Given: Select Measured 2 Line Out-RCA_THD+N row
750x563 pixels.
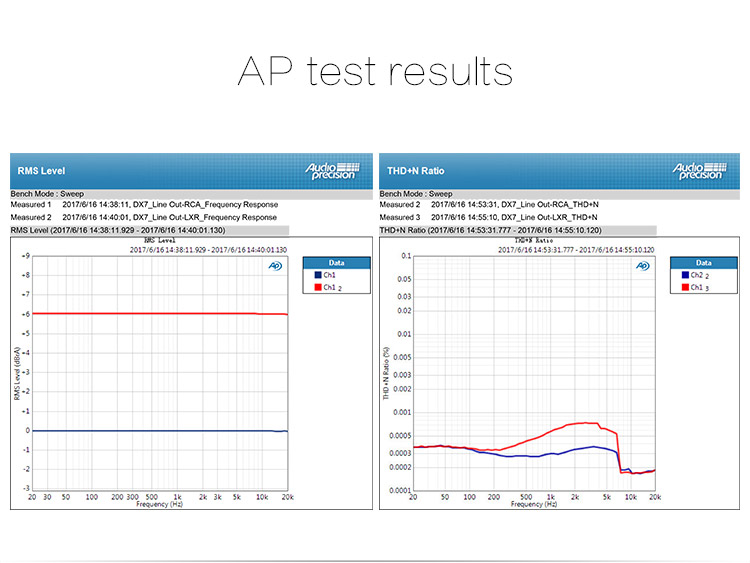Looking at the screenshot, I should [x=489, y=204].
